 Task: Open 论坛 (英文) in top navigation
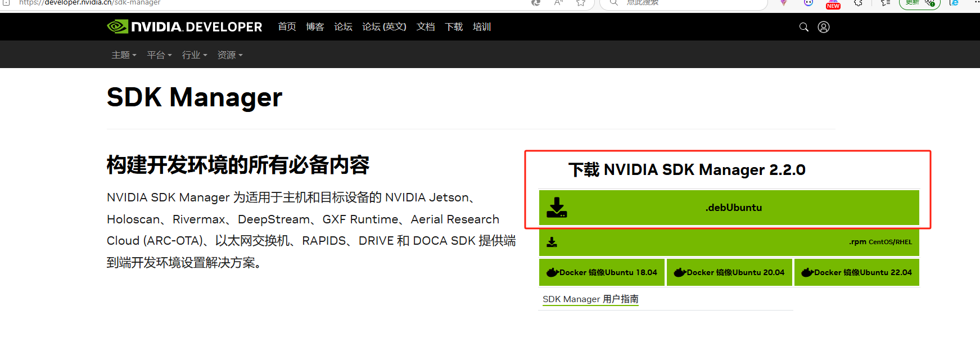[x=384, y=26]
